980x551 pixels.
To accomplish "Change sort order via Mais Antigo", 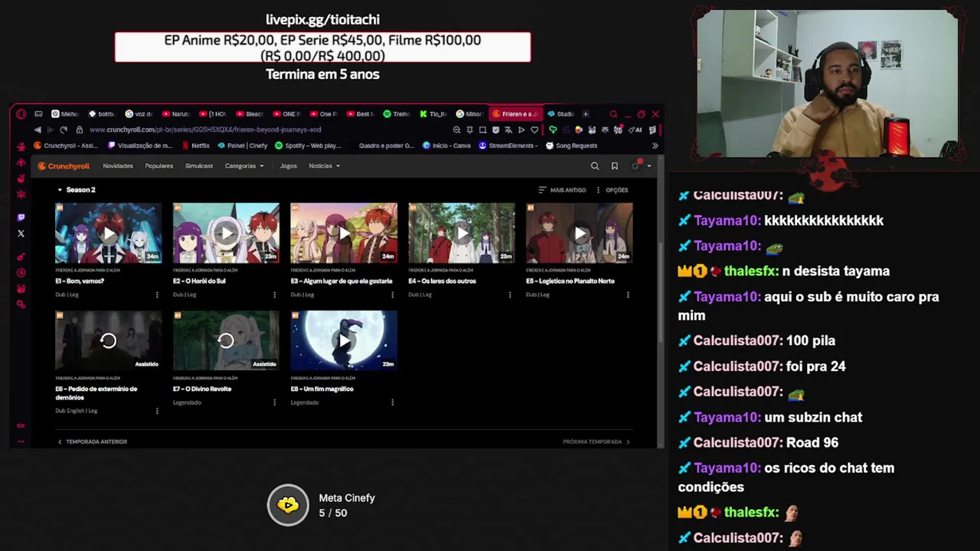I will click(x=562, y=190).
